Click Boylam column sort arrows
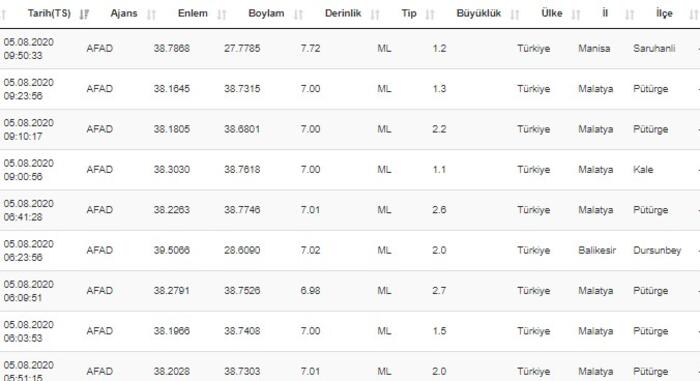 299,15
